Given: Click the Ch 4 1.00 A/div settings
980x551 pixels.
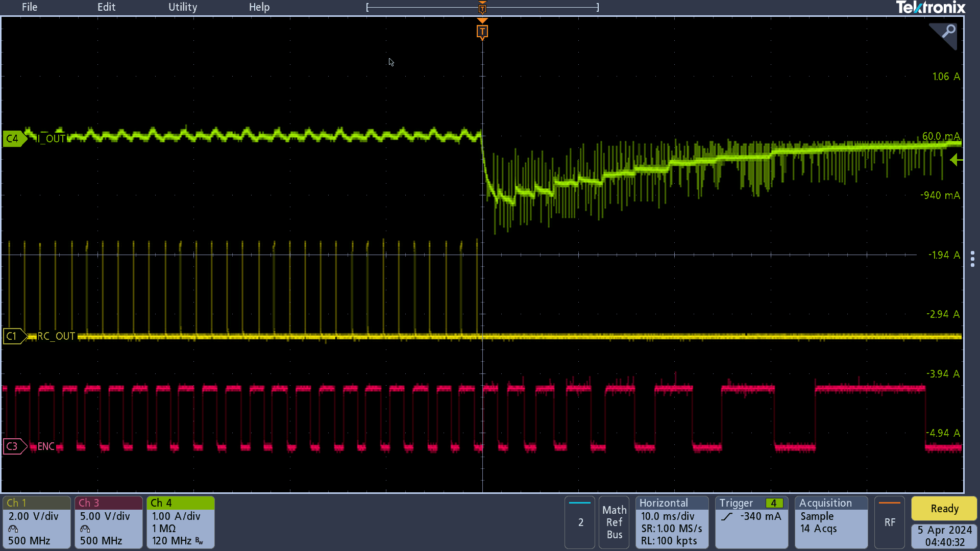Looking at the screenshot, I should click(x=178, y=521).
